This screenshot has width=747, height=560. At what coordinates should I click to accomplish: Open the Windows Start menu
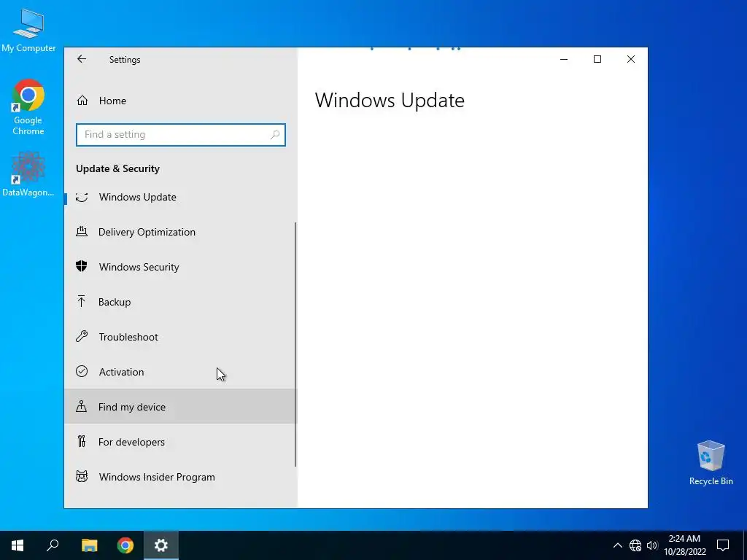point(18,545)
